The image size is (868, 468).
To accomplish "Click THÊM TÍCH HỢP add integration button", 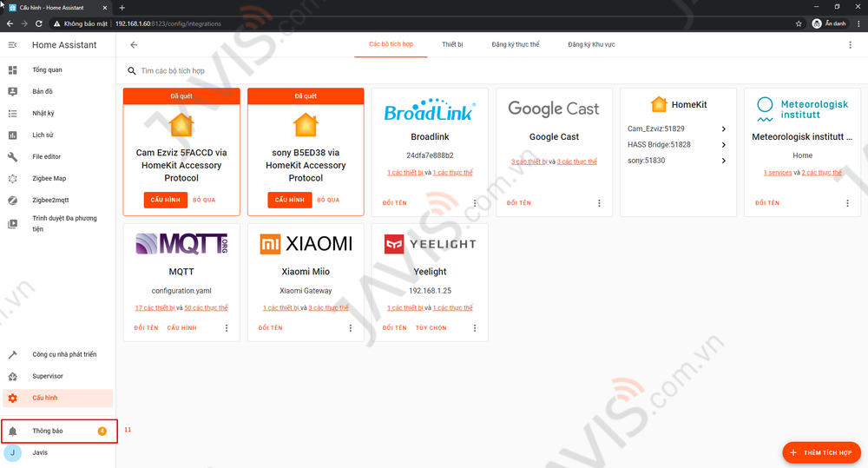I will pyautogui.click(x=821, y=452).
